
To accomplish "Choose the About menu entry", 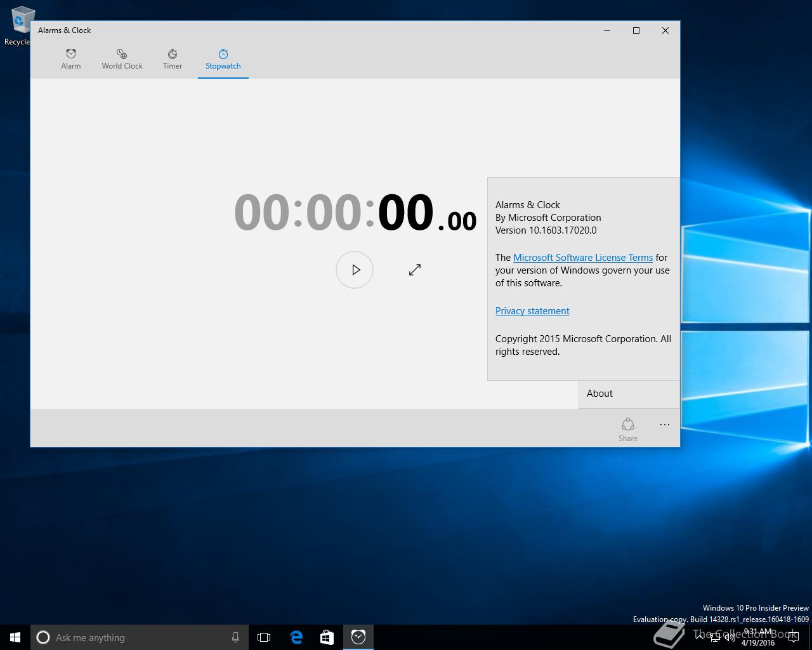I will [629, 394].
